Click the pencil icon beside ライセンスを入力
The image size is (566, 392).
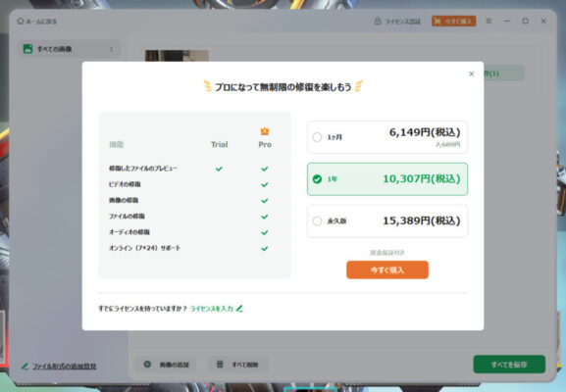[239, 309]
